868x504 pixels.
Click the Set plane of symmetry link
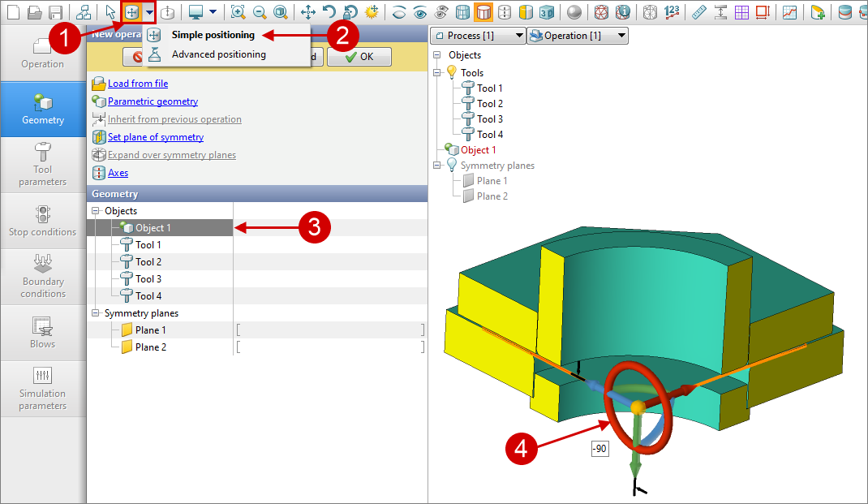pyautogui.click(x=156, y=137)
